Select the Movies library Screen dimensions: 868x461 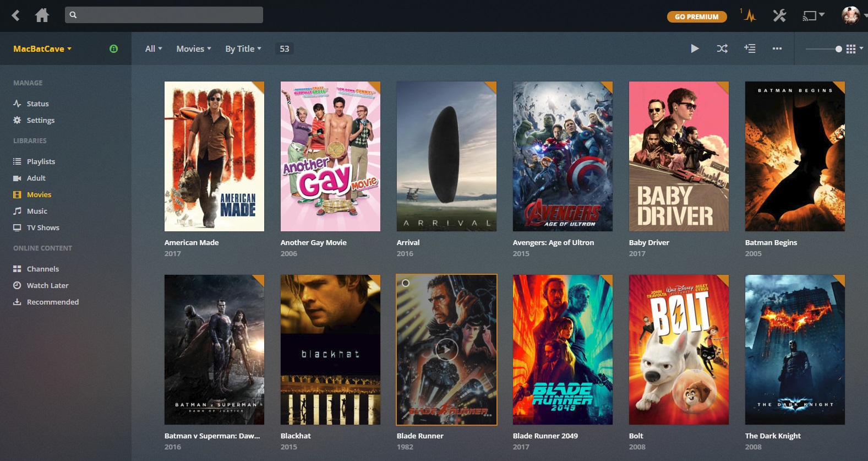pyautogui.click(x=39, y=194)
